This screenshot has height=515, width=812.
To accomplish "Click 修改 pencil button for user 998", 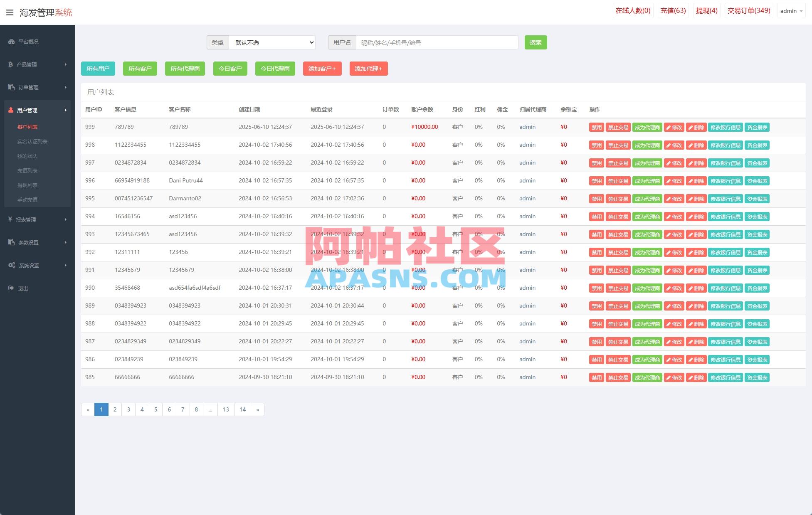I will pyautogui.click(x=674, y=145).
